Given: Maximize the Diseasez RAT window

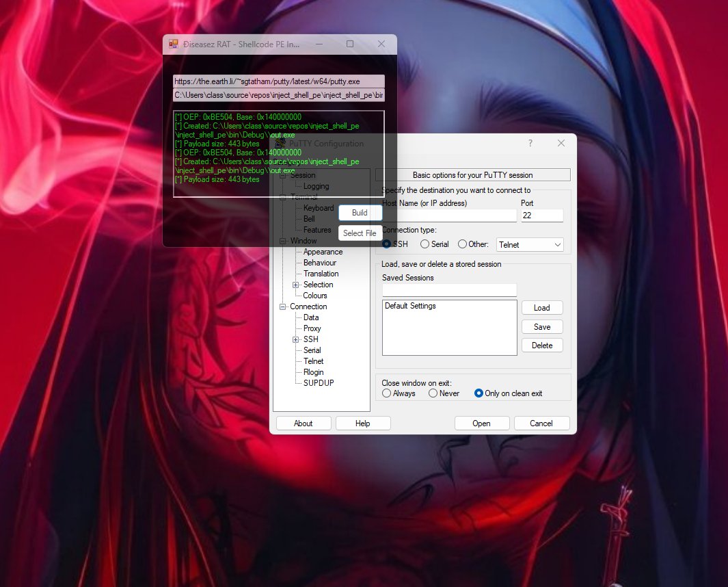Looking at the screenshot, I should (x=350, y=44).
